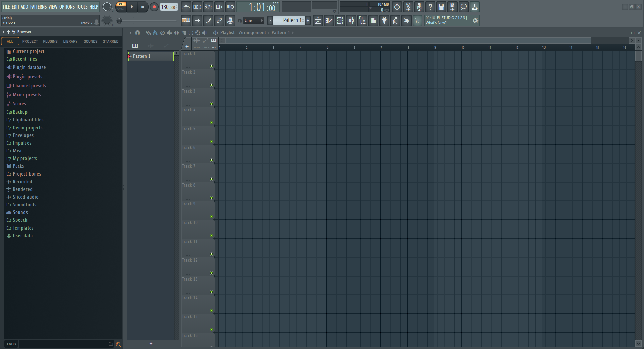Enable the NOTE filter in the picker panel
Screen dimensions: 644x349
197,44
